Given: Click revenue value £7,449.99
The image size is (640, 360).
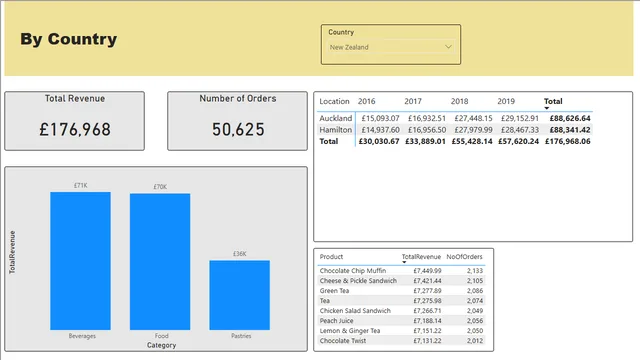Looking at the screenshot, I should pyautogui.click(x=427, y=271).
